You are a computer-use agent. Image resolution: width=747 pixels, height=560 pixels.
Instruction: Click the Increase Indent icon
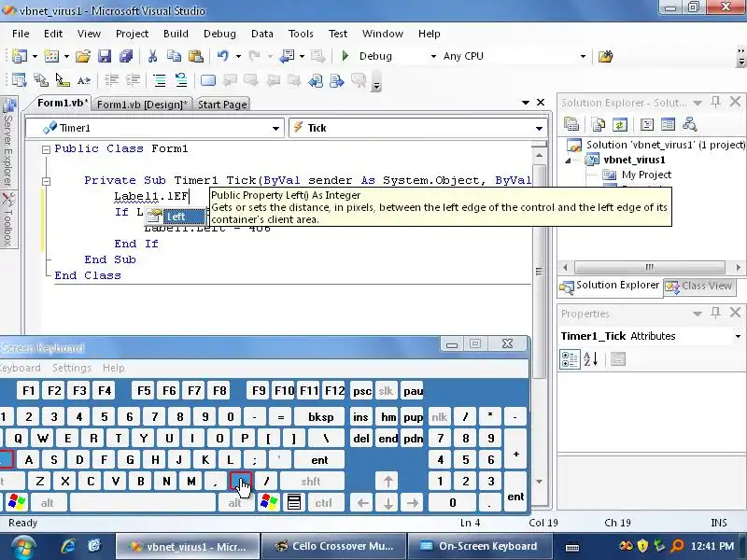pos(134,80)
